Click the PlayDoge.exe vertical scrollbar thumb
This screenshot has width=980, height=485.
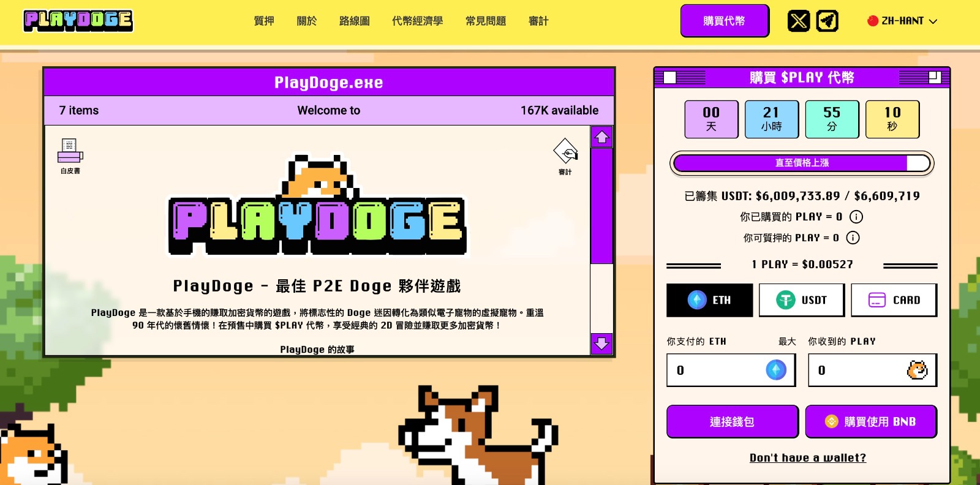point(602,206)
